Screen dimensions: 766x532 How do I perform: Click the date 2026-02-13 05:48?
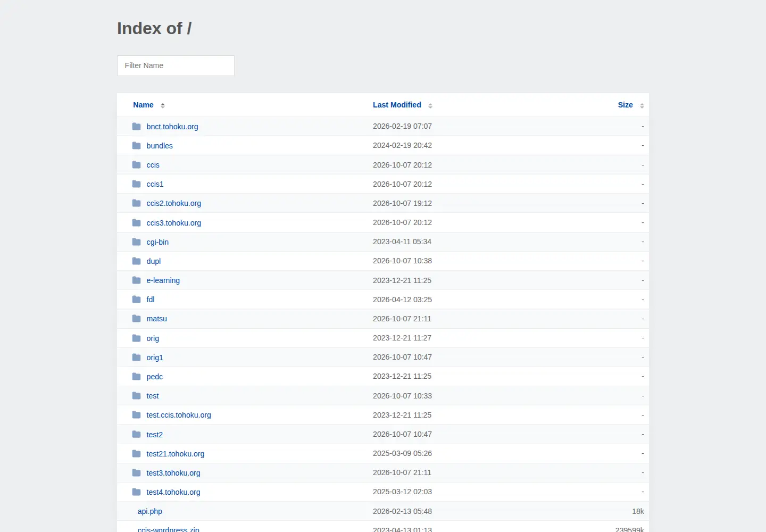click(x=402, y=511)
